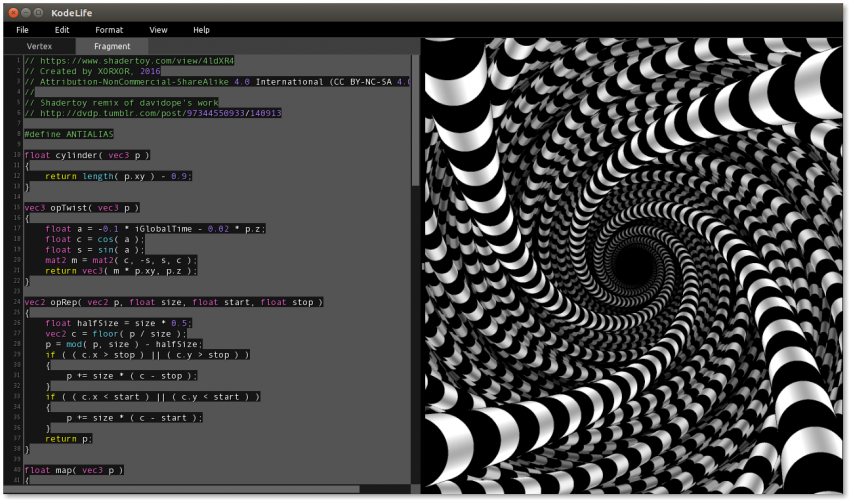Screen dimensions: 849x500
Task: Open the Help menu
Action: 201,30
